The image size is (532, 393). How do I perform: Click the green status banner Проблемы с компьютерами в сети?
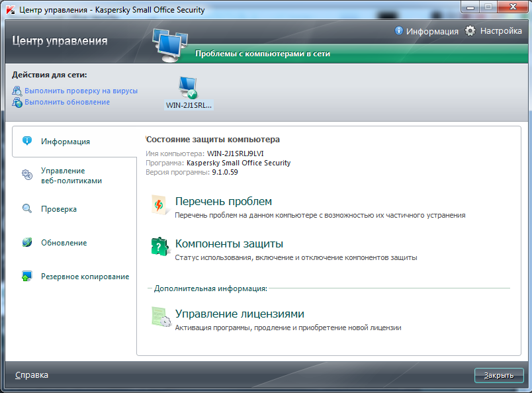click(262, 54)
